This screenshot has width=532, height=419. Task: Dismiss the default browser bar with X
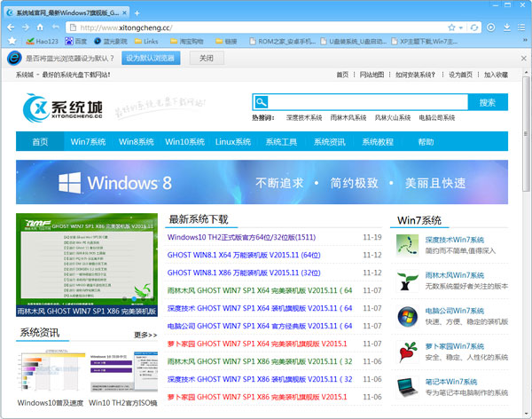(523, 59)
